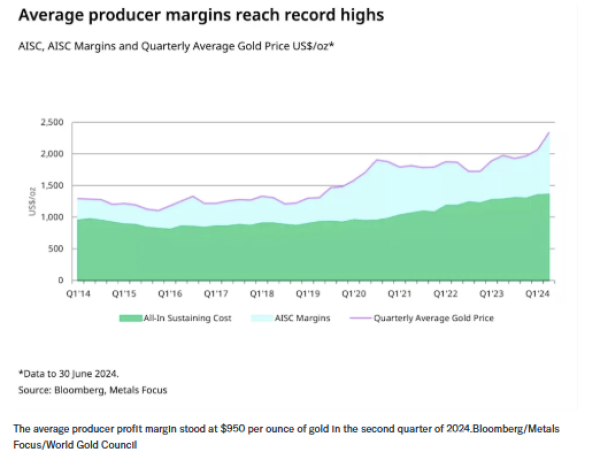Click the AISC subtitle text below the title

tap(176, 47)
